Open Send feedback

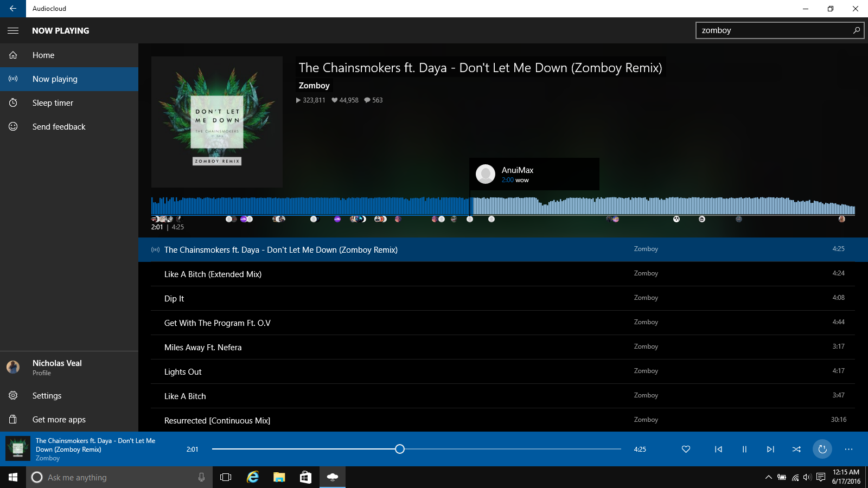(69, 127)
